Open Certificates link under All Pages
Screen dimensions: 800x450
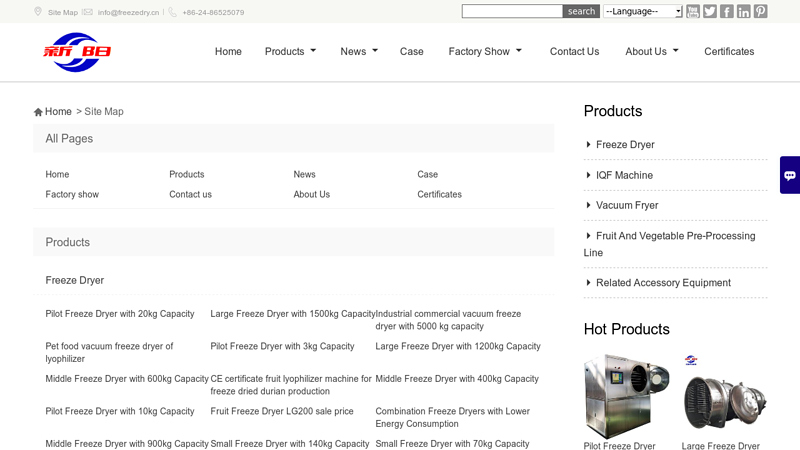(x=439, y=194)
